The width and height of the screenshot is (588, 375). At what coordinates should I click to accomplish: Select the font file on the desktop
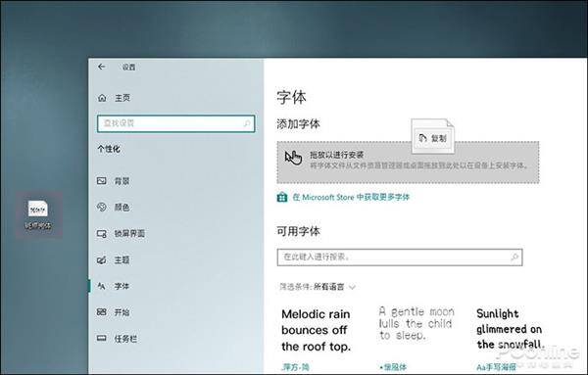point(38,214)
